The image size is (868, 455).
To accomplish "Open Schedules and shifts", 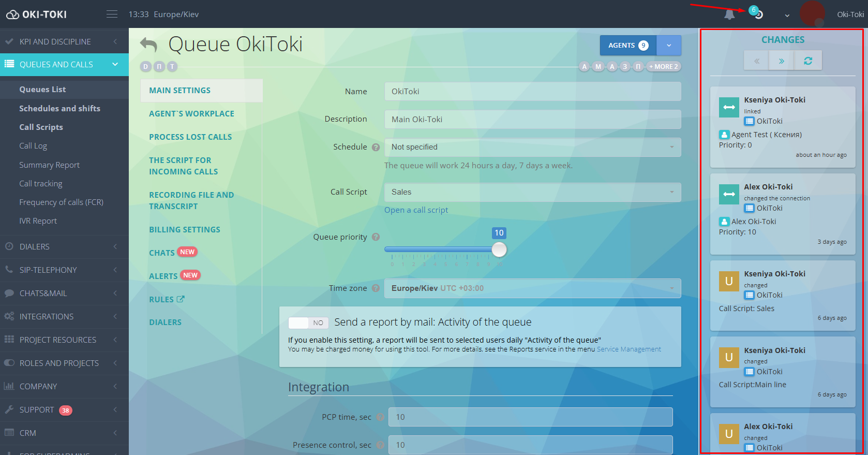I will coord(59,109).
